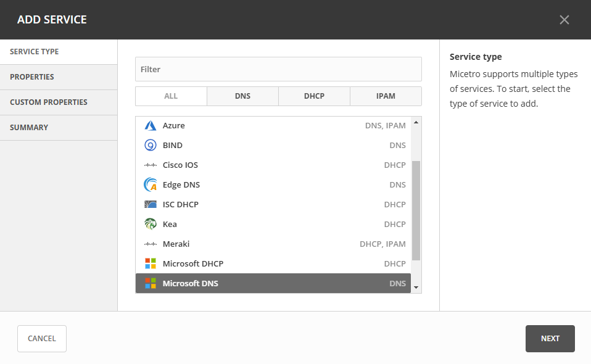Show only IPAM services
Image resolution: width=591 pixels, height=364 pixels.
point(386,96)
